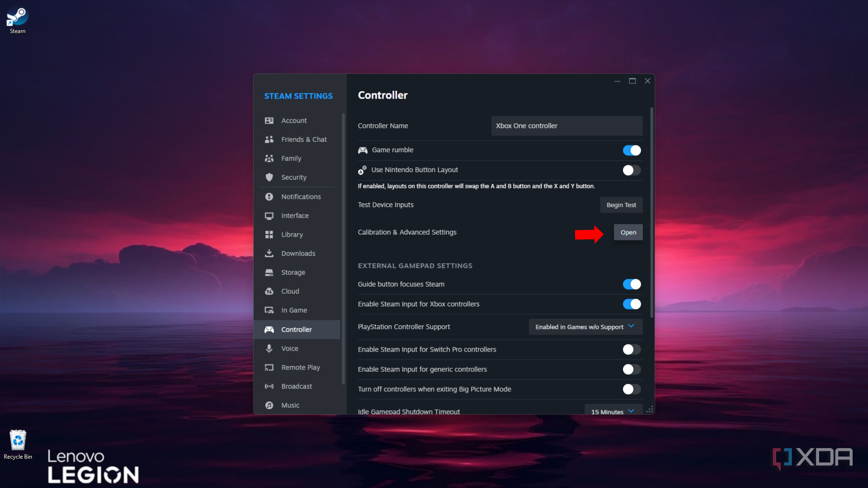
Task: Open the Broadcast settings icon
Action: pyautogui.click(x=269, y=386)
